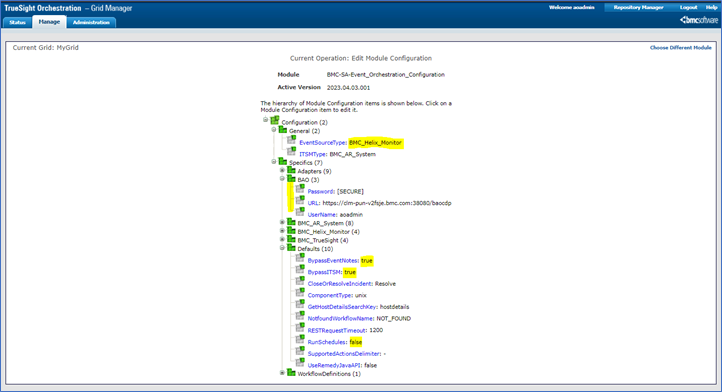Click the ITSMType item icon
Screen dimensions: 722x392
(291, 152)
